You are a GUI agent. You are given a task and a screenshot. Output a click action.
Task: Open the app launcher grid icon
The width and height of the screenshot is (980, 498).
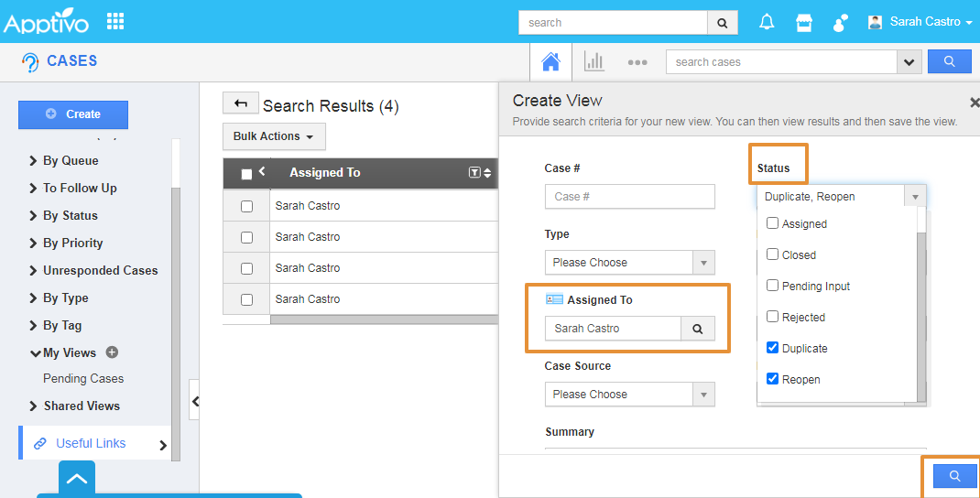tap(115, 21)
